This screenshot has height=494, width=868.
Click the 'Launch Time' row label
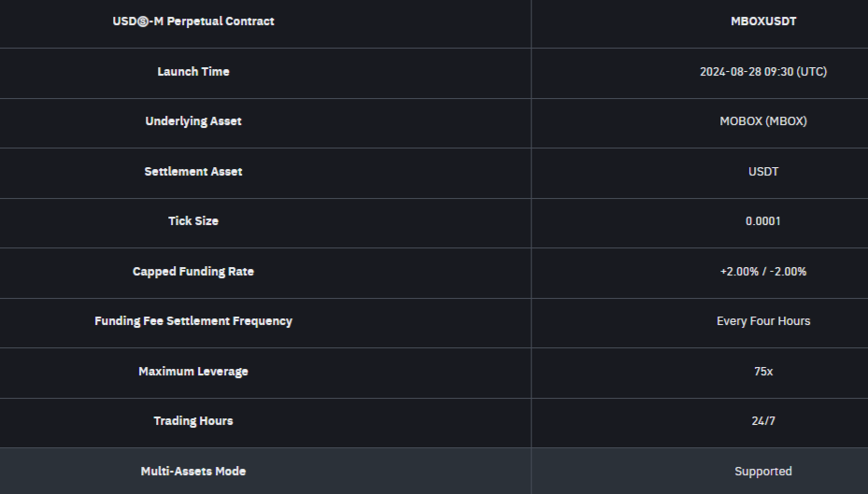[x=193, y=72]
